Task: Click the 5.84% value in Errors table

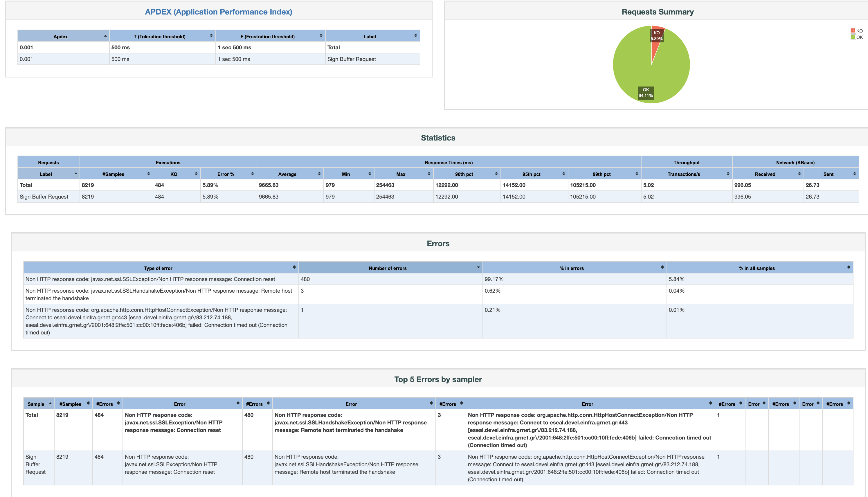Action: tap(676, 279)
